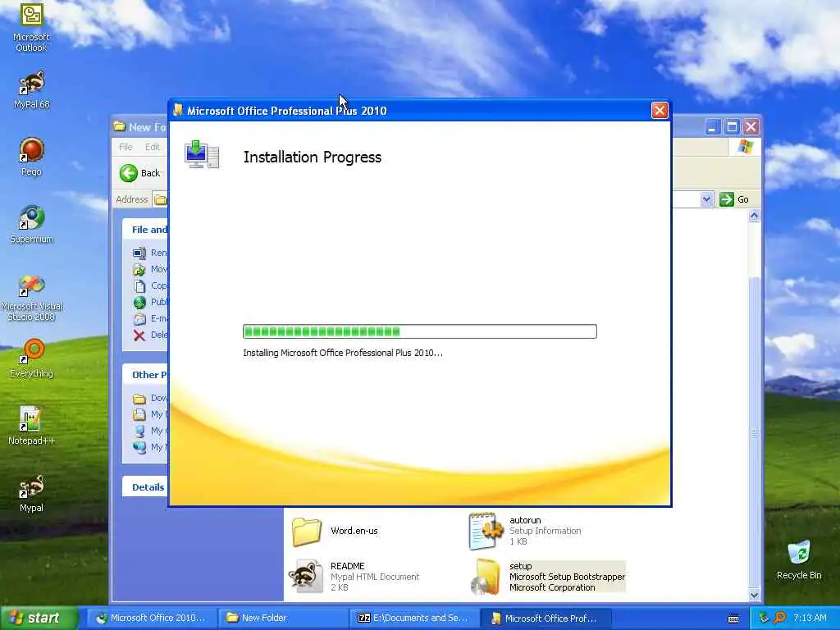840x630 pixels.
Task: Click the Publish to web globe icon
Action: 139,303
